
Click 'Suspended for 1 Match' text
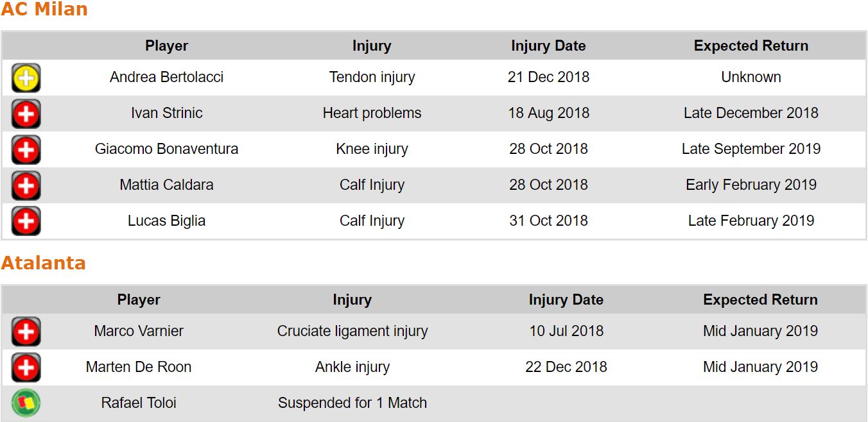point(352,403)
